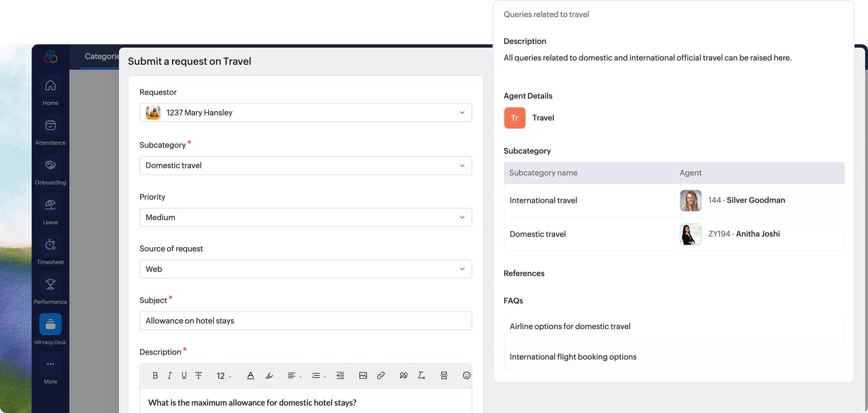Show more modules via More icon

coord(50,364)
